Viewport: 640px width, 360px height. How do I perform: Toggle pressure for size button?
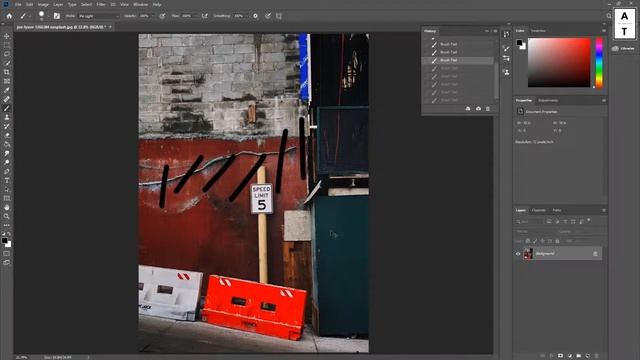(x=268, y=16)
